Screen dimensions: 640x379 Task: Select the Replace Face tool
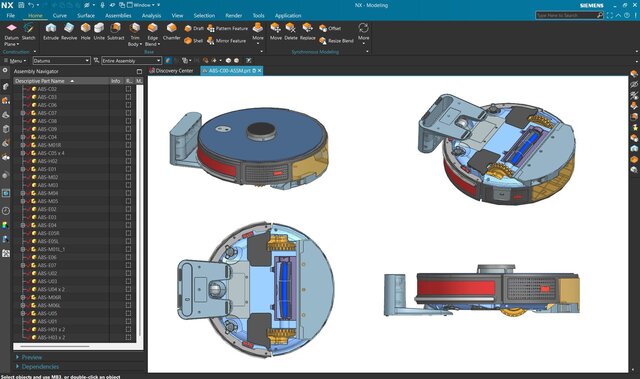tap(307, 32)
